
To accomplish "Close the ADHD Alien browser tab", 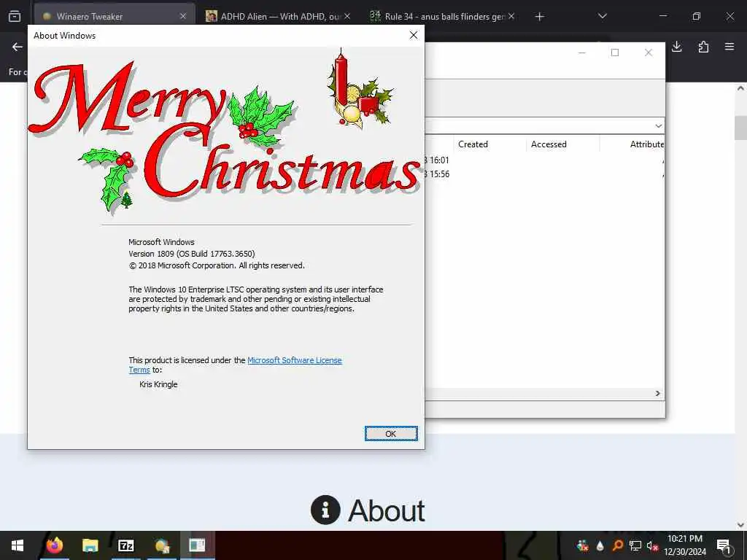I will pyautogui.click(x=347, y=16).
